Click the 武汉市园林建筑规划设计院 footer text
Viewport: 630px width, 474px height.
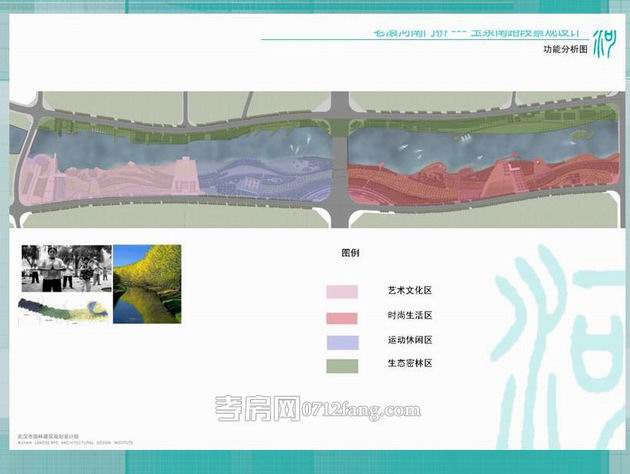pyautogui.click(x=48, y=436)
